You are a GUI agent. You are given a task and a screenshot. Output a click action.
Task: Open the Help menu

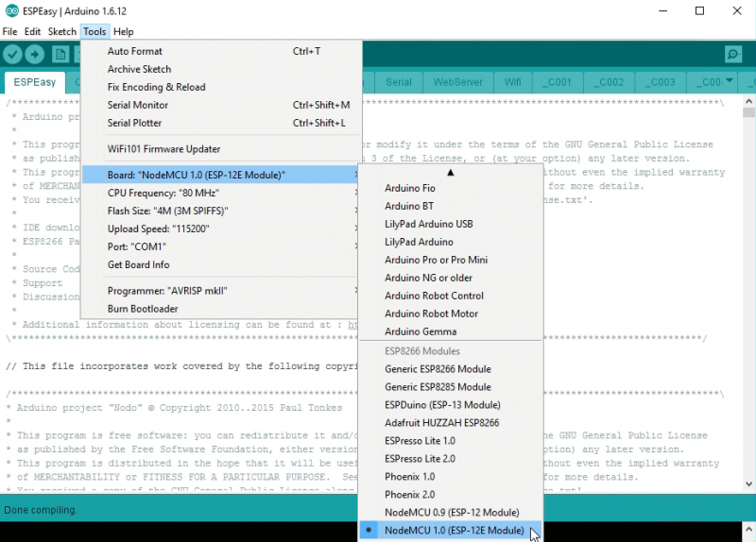click(x=124, y=32)
